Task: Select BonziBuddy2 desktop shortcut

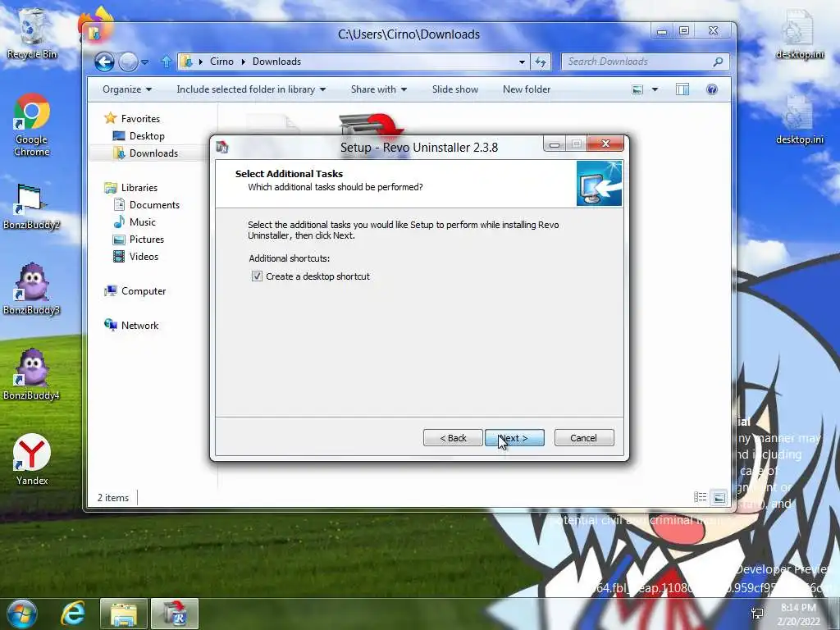Action: pos(31,206)
